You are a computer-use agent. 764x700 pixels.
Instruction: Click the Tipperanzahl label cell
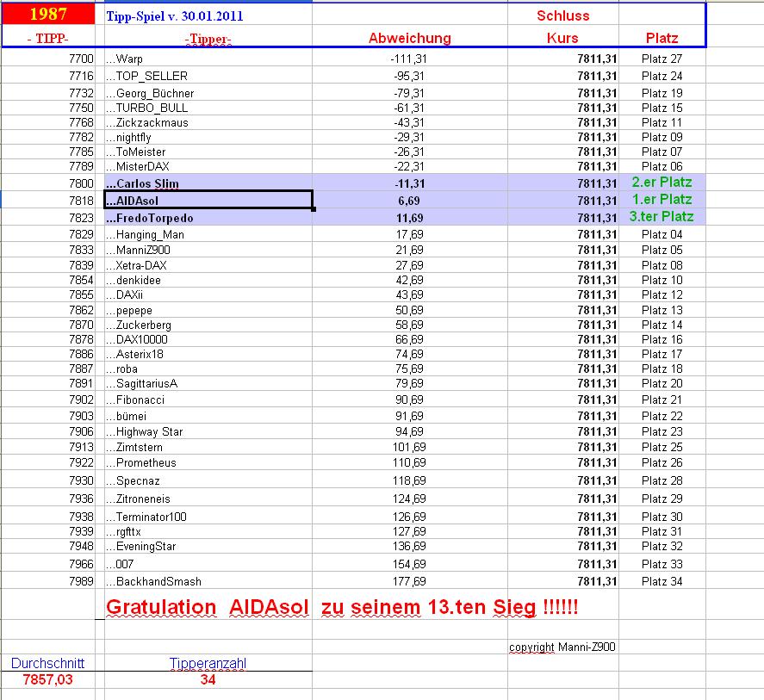[x=208, y=663]
